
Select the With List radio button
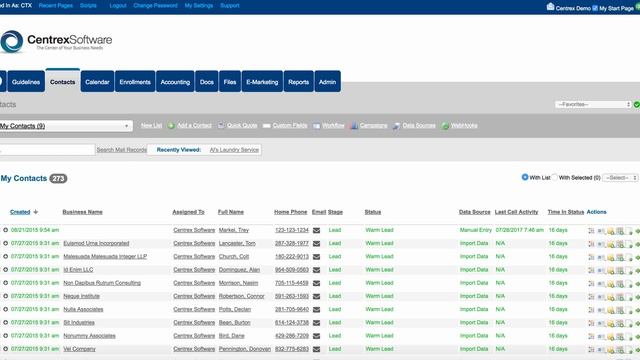pos(525,177)
